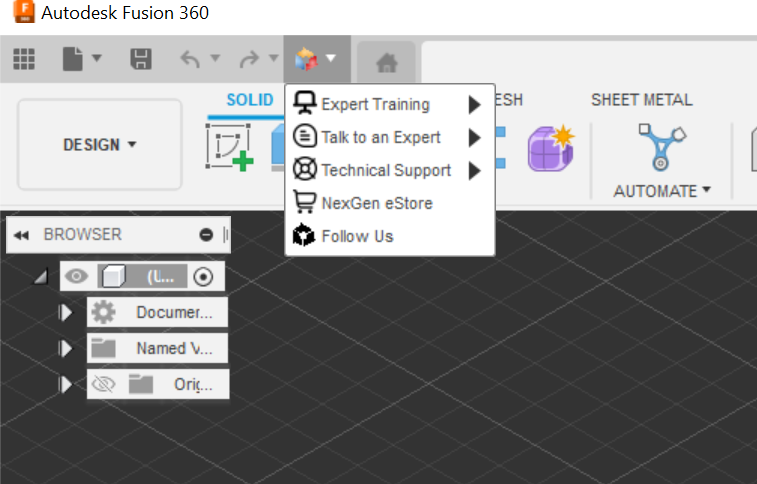
Task: Click the BROWSER panel resize handle
Action: click(x=225, y=235)
